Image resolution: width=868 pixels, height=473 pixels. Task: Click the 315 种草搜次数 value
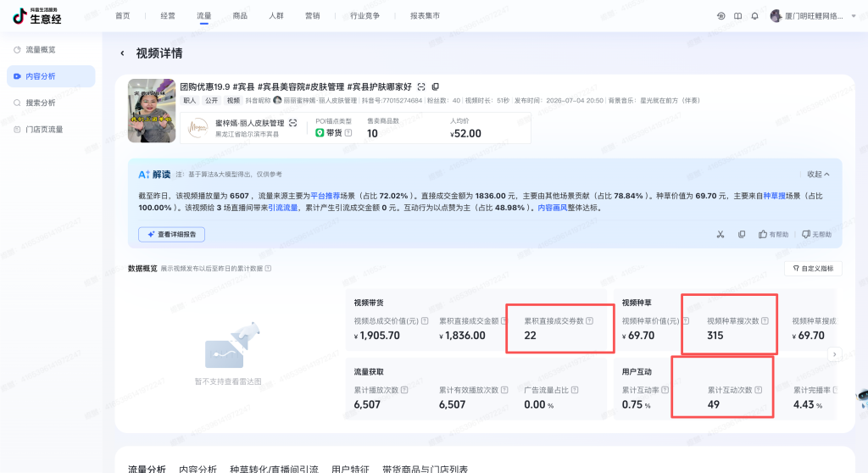click(715, 336)
